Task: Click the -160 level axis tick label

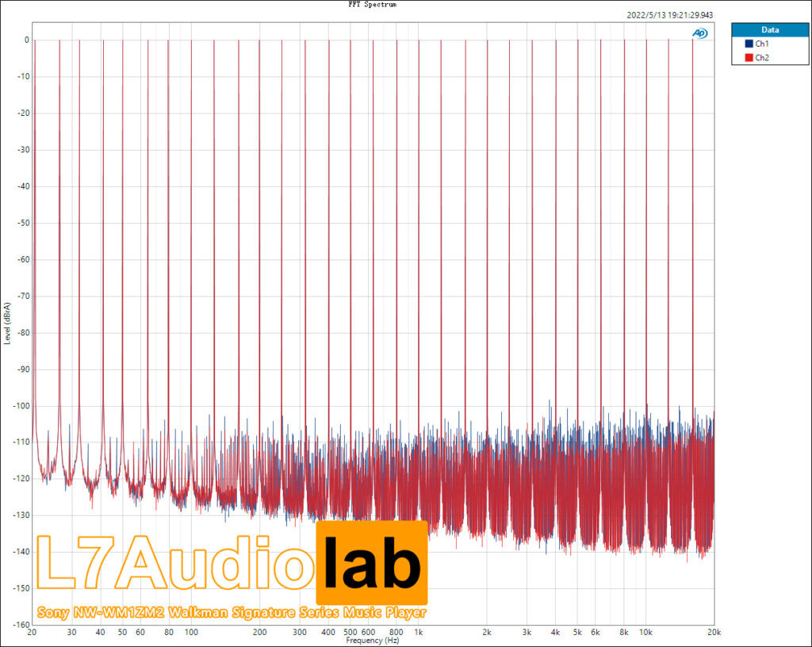Action: pyautogui.click(x=21, y=625)
